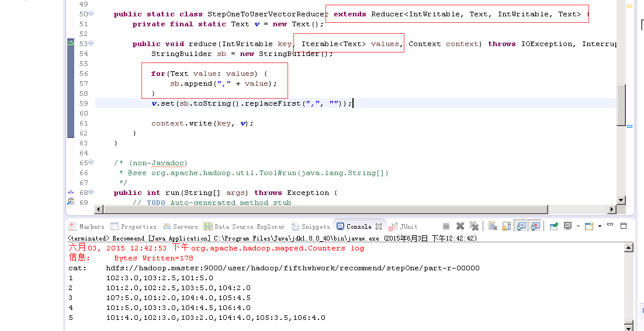Switch to the JUnit tab
Viewport: 644px width, 331px height.
403,227
